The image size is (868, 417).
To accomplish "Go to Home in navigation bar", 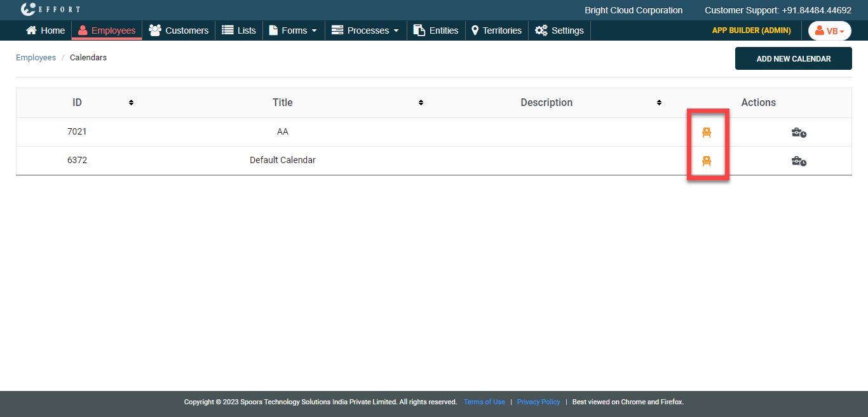I will [45, 30].
